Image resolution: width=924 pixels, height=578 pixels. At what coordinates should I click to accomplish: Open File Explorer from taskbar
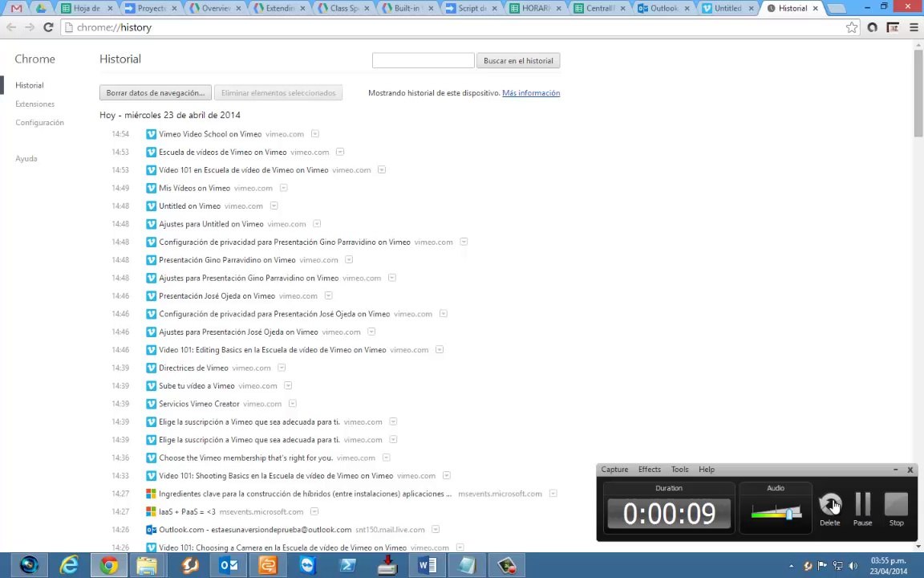coord(148,566)
